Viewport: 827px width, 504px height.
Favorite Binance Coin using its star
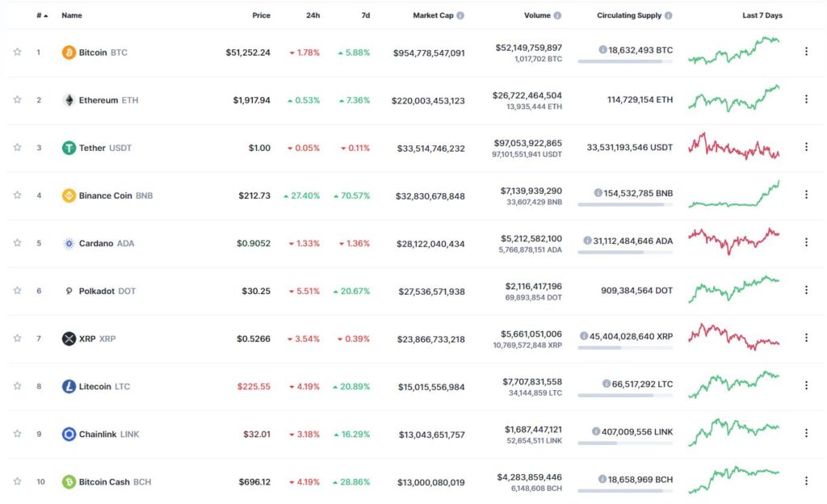tap(18, 195)
